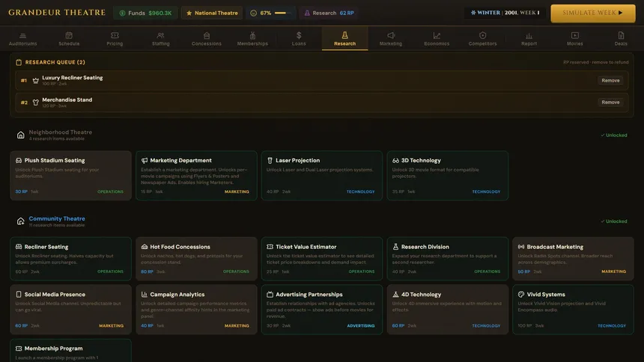
Task: Click the Research Division flask icon
Action: click(x=395, y=247)
